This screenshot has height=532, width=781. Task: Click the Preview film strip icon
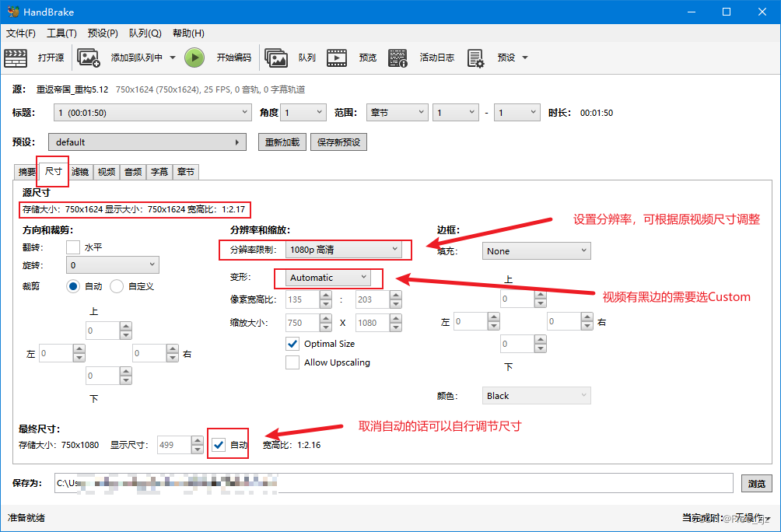337,58
